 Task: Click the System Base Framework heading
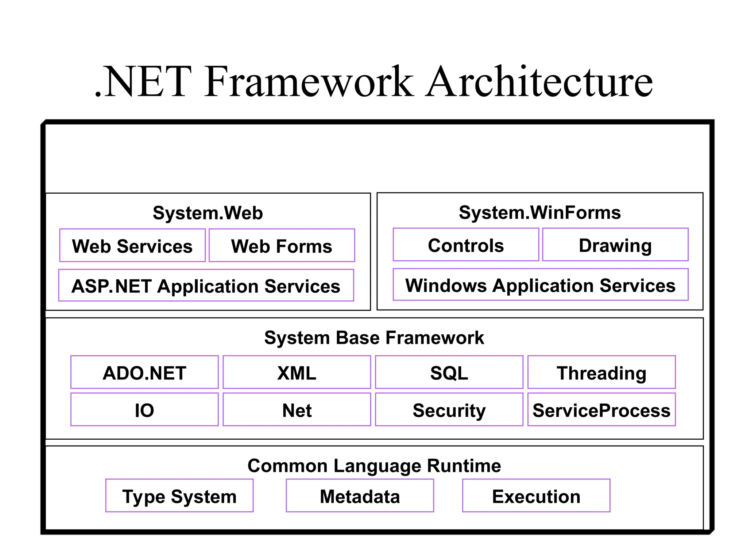click(374, 337)
